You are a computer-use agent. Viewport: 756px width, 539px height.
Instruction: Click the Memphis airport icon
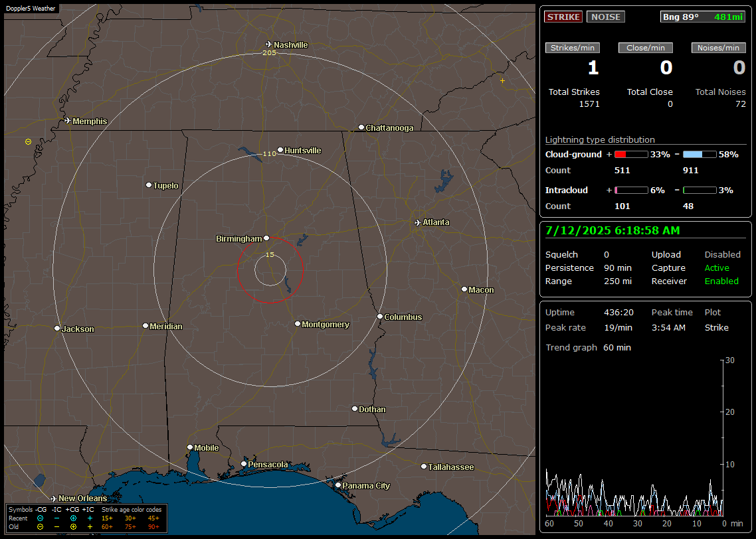coord(68,121)
